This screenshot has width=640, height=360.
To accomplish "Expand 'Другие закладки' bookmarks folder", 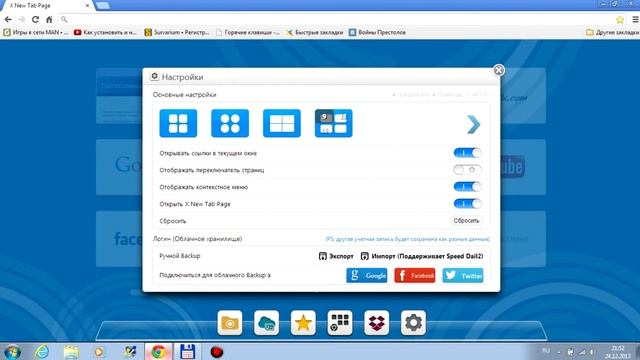I will [612, 32].
